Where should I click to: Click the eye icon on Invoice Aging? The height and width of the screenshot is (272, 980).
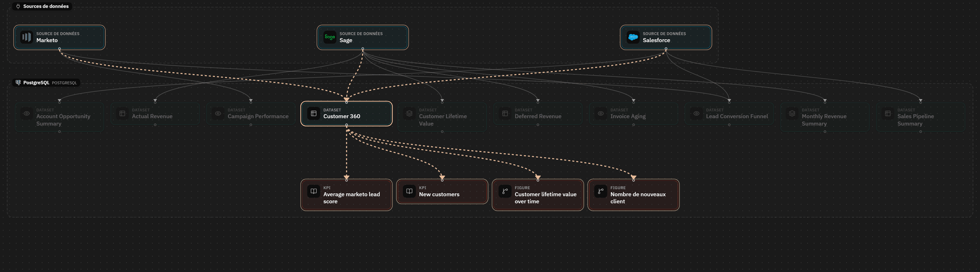(601, 113)
